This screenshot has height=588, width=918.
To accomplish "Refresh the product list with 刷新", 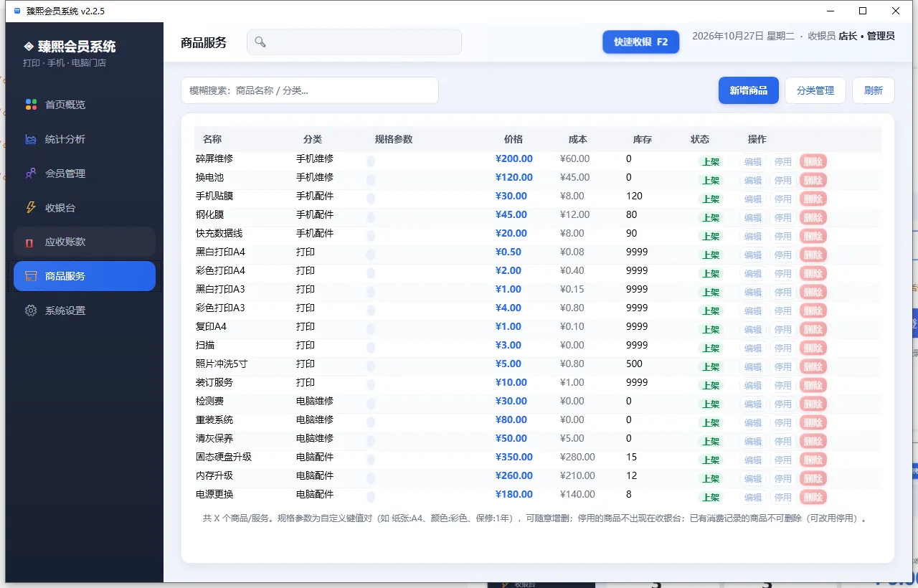I will point(874,90).
